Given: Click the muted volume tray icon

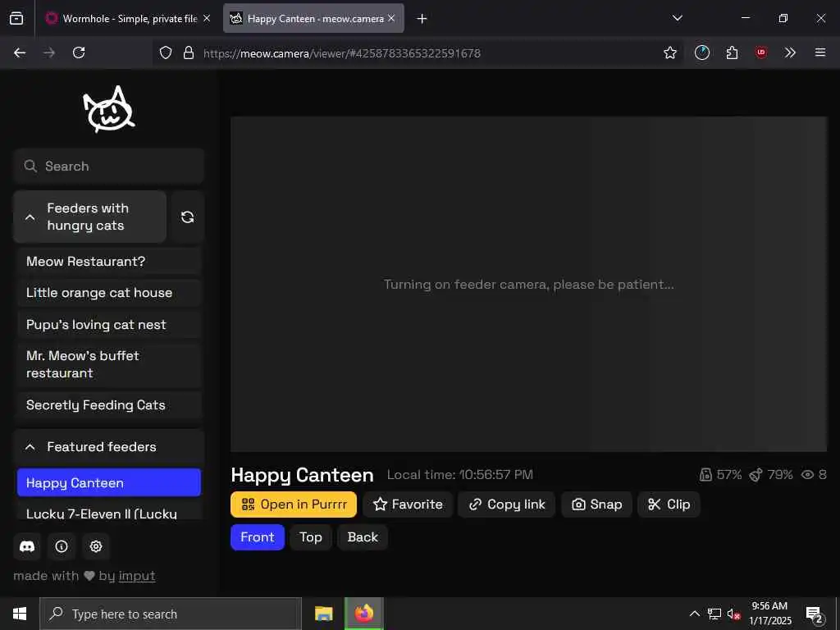Looking at the screenshot, I should (x=733, y=614).
